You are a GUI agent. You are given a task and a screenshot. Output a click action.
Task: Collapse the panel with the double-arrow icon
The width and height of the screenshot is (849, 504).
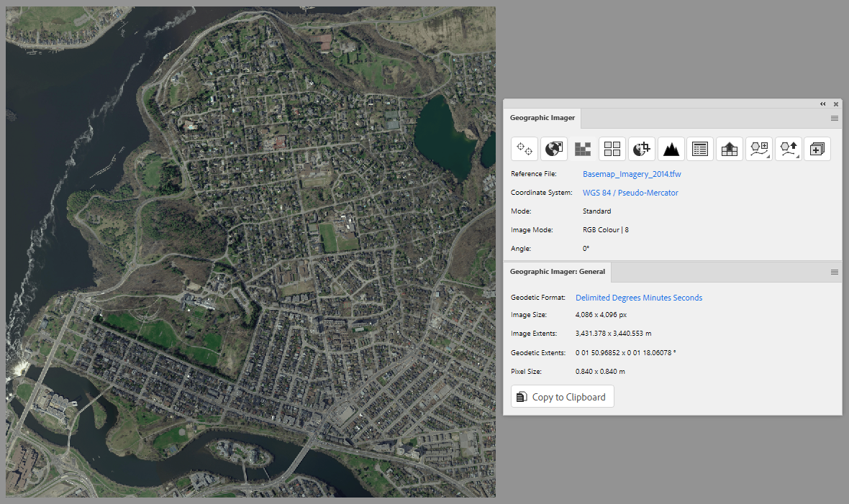pos(823,104)
